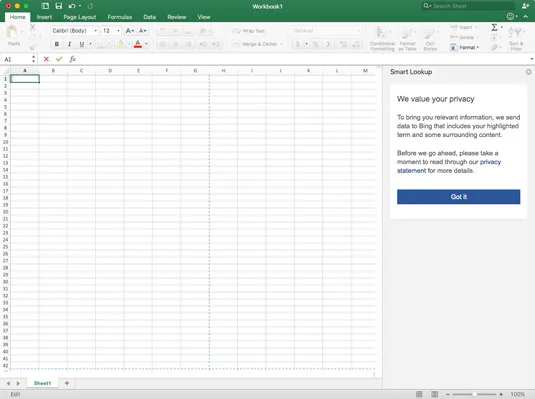Click the Search Sheet field
The image size is (535, 399).
468,6
